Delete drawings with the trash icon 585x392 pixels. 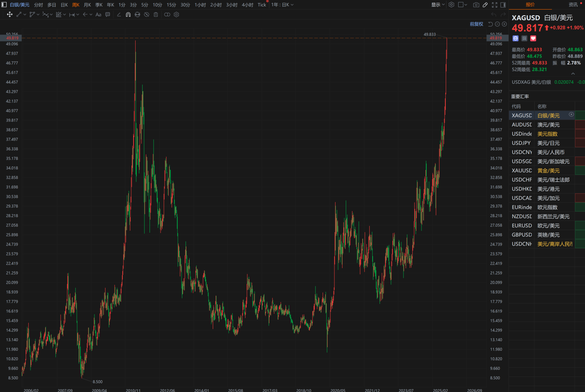(x=156, y=15)
